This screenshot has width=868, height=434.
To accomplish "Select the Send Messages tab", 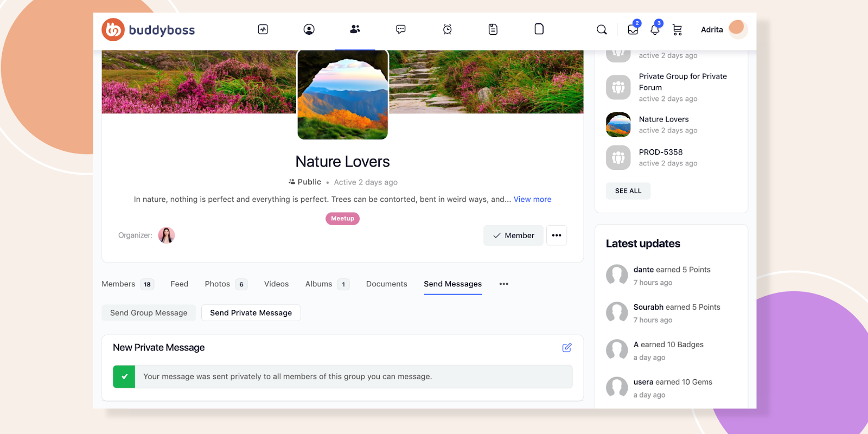I will coord(453,284).
